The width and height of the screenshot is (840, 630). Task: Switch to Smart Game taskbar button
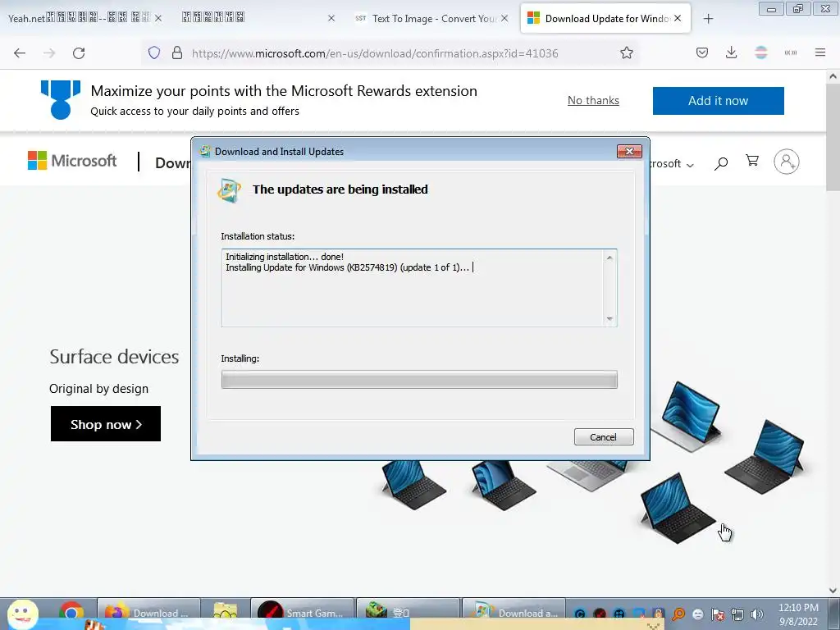(x=302, y=614)
